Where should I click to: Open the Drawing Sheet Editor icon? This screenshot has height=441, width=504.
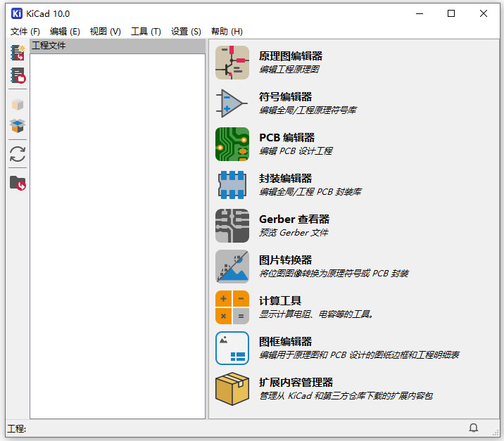pyautogui.click(x=232, y=348)
